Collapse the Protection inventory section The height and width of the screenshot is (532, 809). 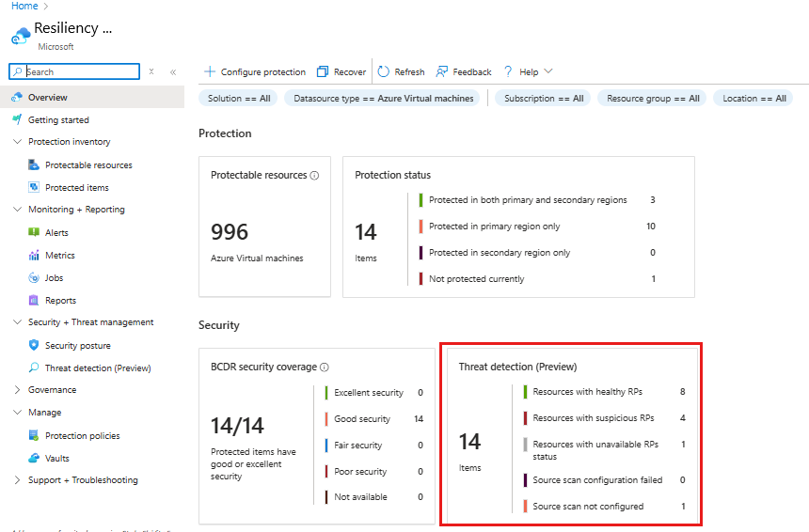(17, 142)
